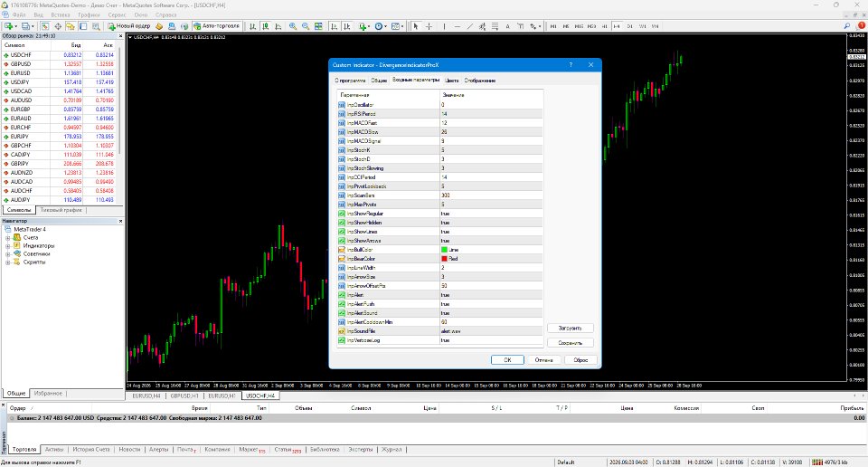Image resolution: width=868 pixels, height=467 pixels.
Task: Open the Periods clock dropdown
Action: pos(381,26)
